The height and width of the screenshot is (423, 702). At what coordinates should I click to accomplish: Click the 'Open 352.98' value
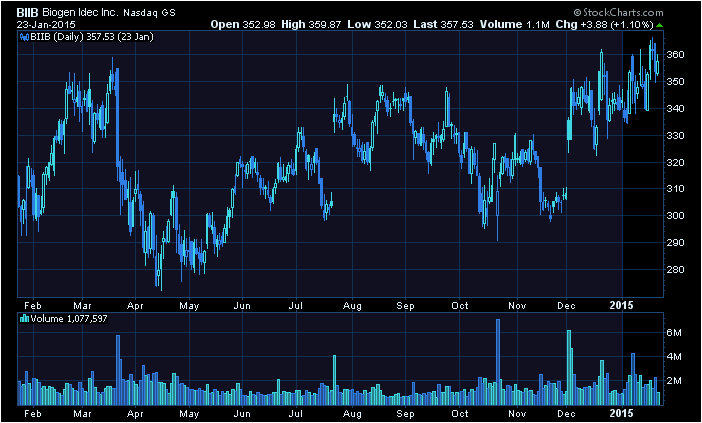click(x=244, y=25)
